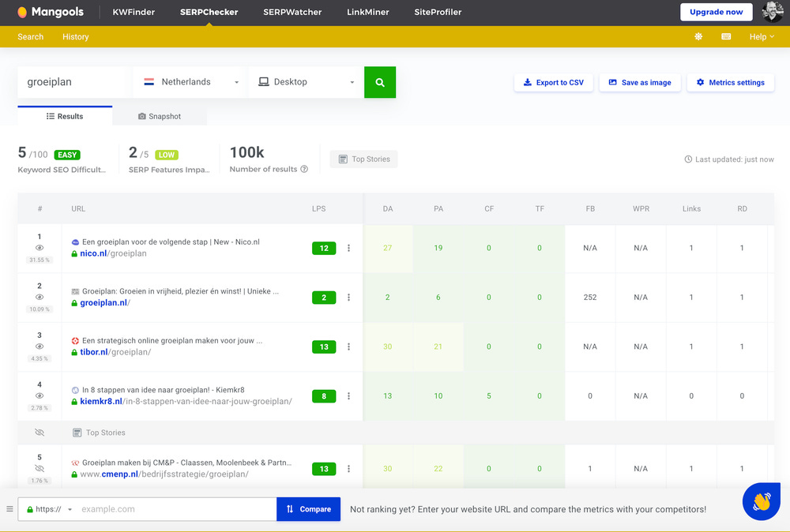The image size is (790, 532).
Task: Open the options menu for tibor.nl row
Action: coord(348,347)
